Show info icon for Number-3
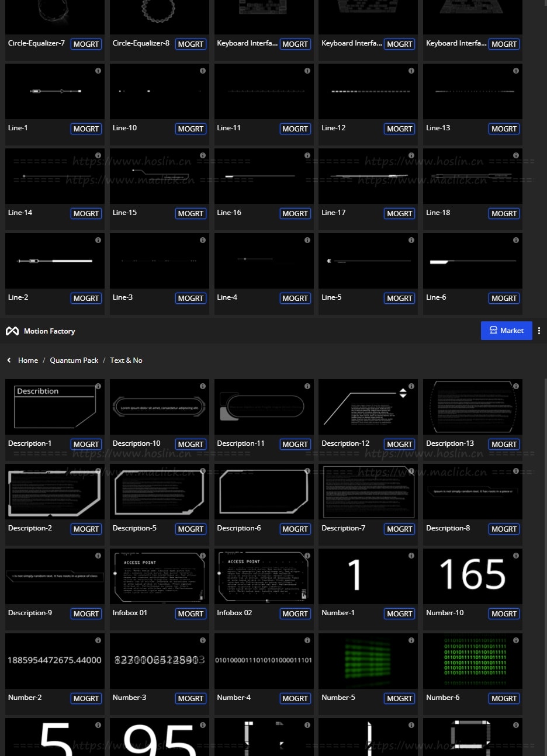Image resolution: width=547 pixels, height=756 pixels. coord(203,640)
